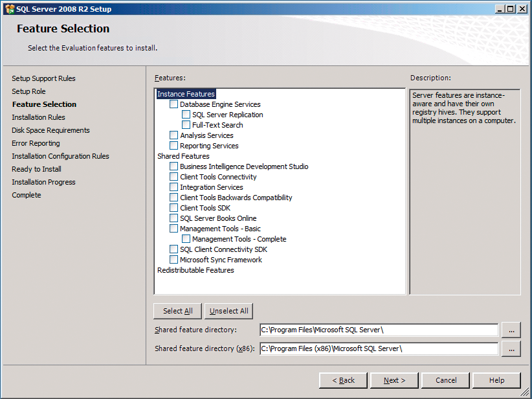Click the Instance Features heading
The width and height of the screenshot is (532, 399).
186,93
